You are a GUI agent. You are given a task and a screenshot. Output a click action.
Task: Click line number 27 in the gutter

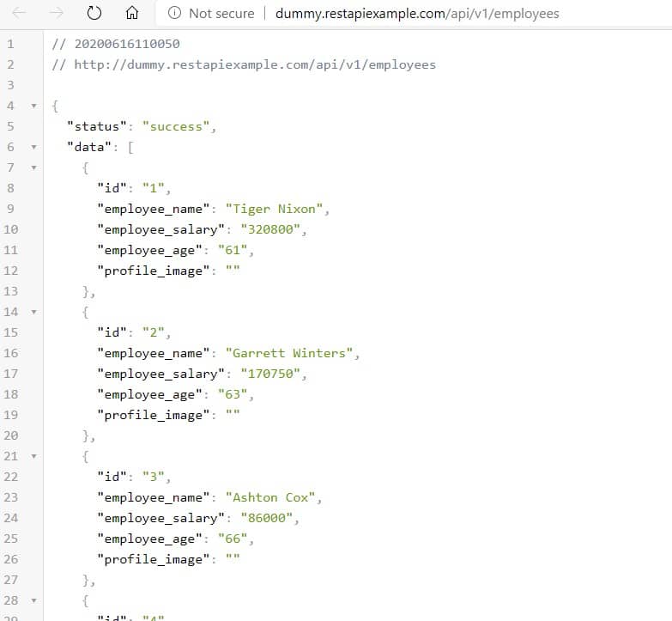(10, 580)
